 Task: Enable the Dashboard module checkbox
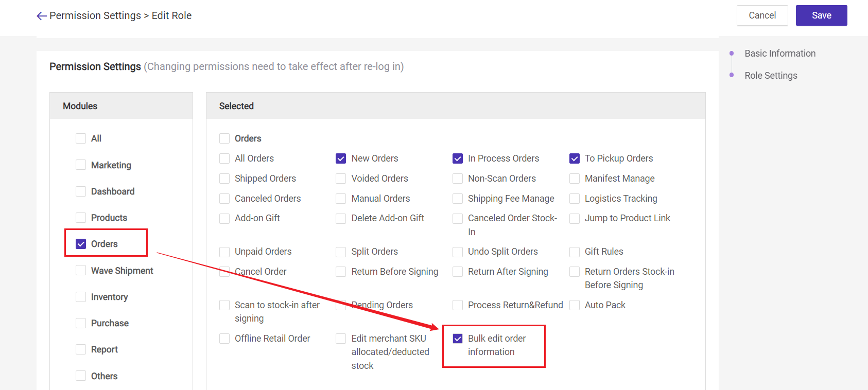pyautogui.click(x=81, y=191)
